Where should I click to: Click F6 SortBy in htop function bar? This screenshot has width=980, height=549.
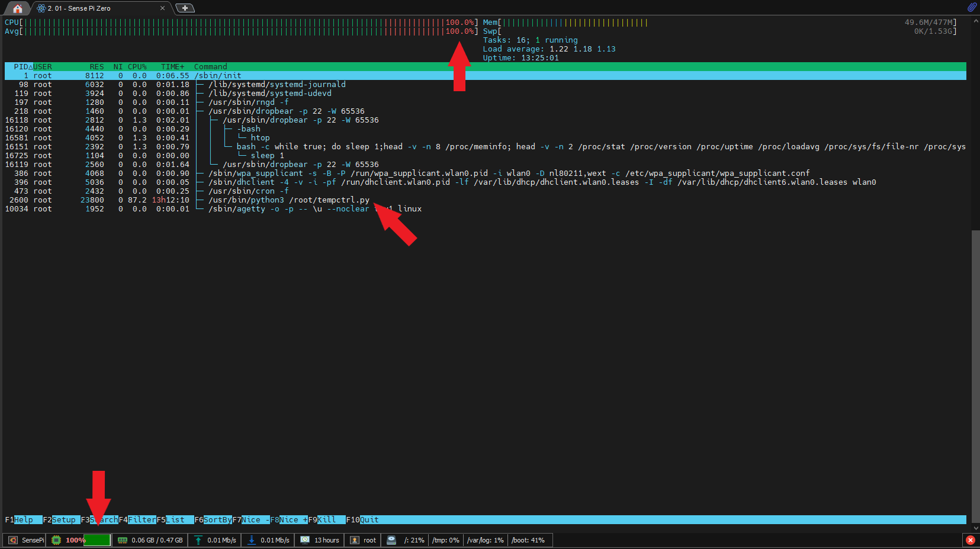[213, 520]
